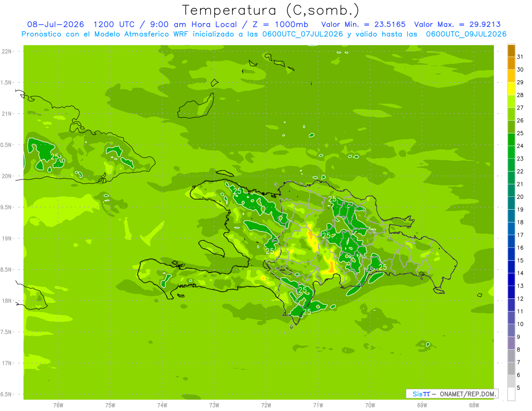Click the '20N' latitude label
The width and height of the screenshot is (532, 411).
click(8, 176)
